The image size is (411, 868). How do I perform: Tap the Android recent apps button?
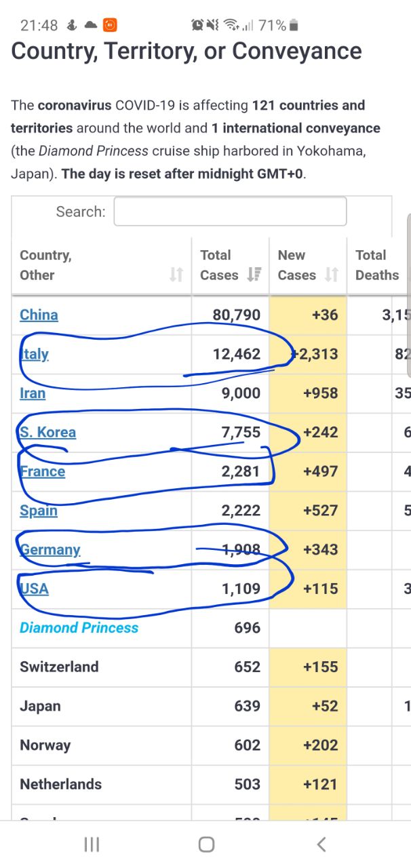pyautogui.click(x=92, y=844)
